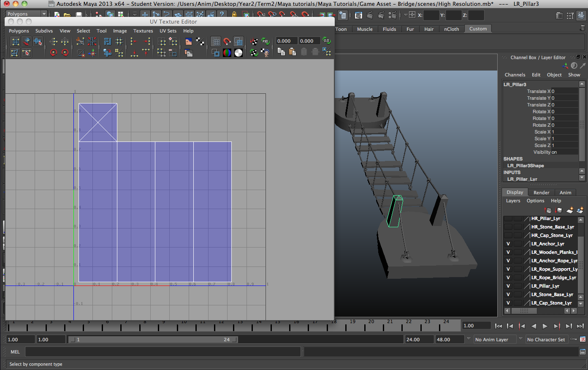Click the red magnet pixel snap icon
The height and width of the screenshot is (370, 588).
click(x=227, y=41)
